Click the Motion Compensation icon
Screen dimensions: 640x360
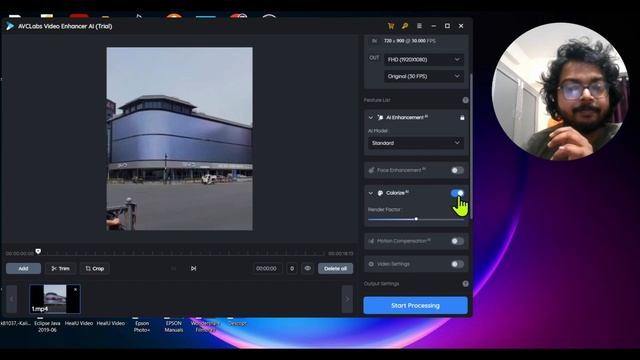(371, 241)
